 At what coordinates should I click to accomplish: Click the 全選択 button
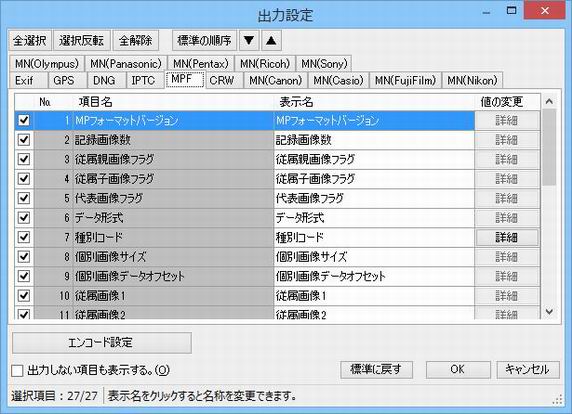(30, 40)
